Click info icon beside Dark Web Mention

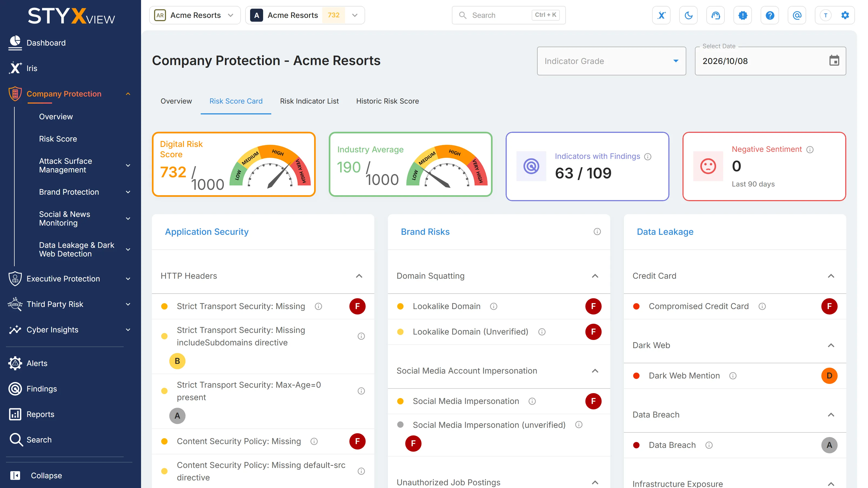coord(733,375)
